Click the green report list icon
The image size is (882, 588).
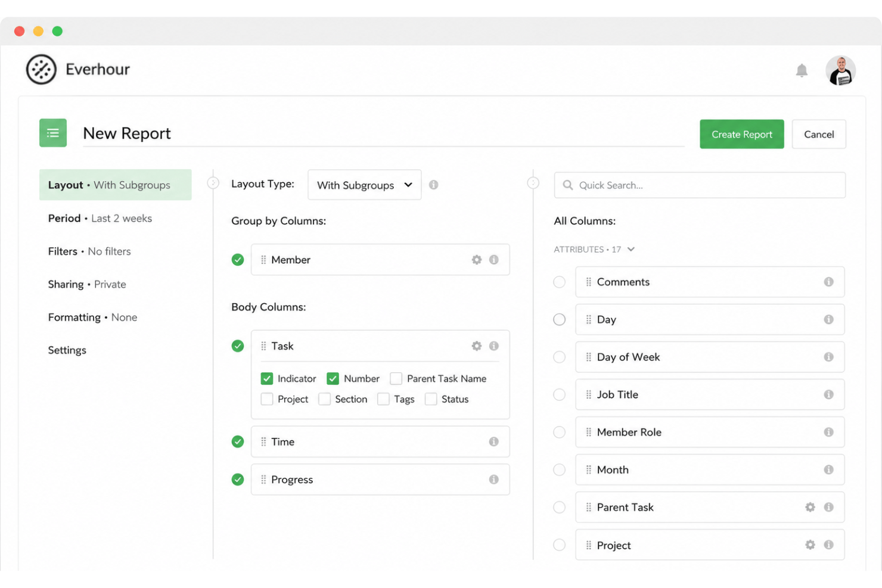53,133
